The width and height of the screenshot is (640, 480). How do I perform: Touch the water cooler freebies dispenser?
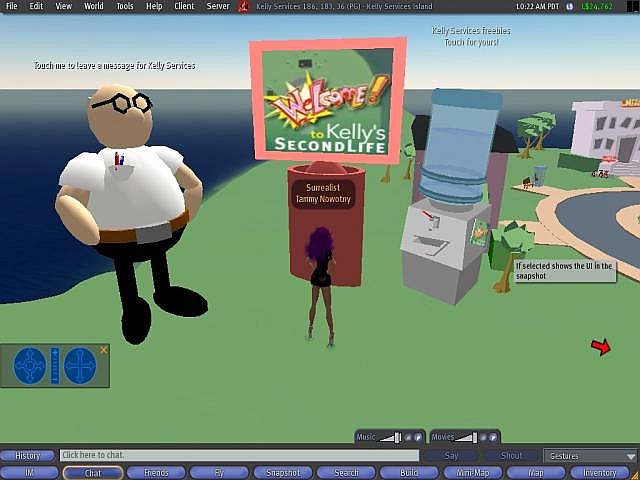pos(451,196)
